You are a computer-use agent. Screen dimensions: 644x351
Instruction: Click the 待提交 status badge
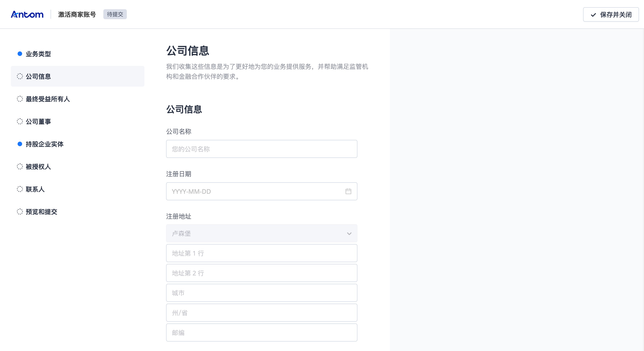pyautogui.click(x=115, y=14)
